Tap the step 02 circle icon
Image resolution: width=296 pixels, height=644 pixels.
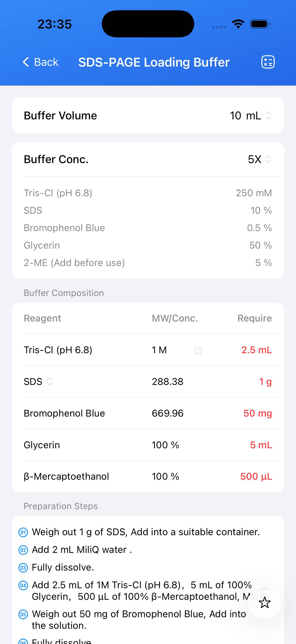[x=23, y=550]
